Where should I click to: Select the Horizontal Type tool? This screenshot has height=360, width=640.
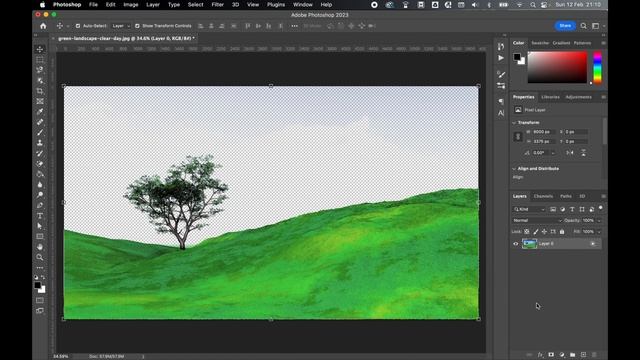pyautogui.click(x=40, y=216)
